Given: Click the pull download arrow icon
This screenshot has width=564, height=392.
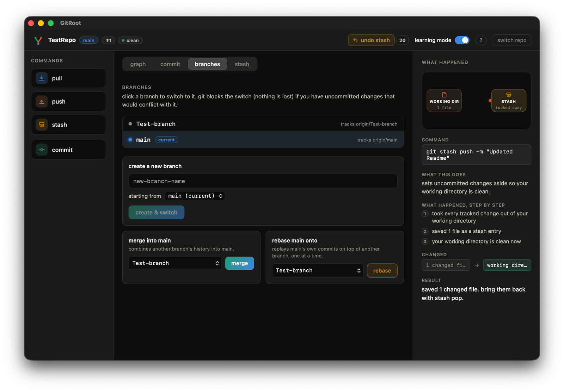Looking at the screenshot, I should point(42,78).
